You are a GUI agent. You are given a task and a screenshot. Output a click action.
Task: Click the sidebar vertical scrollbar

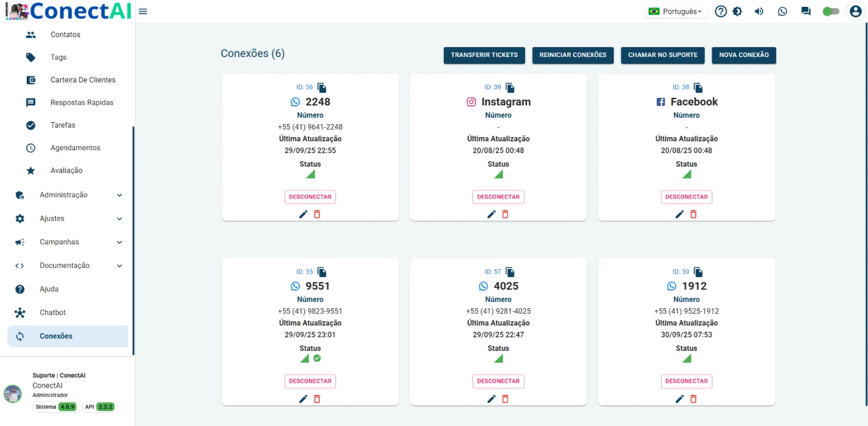pos(133,241)
